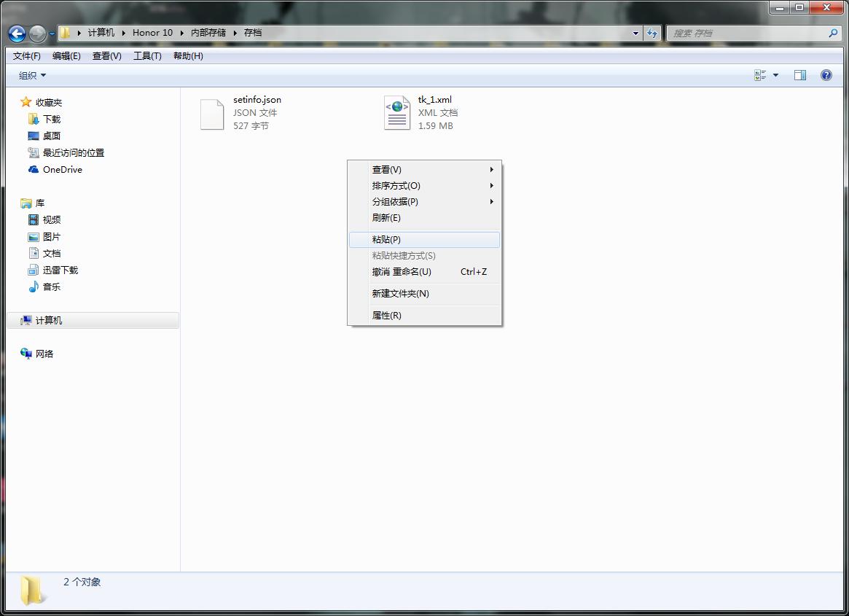Image resolution: width=849 pixels, height=616 pixels.
Task: Open recent pages dropdown beside Forward button
Action: pos(52,34)
